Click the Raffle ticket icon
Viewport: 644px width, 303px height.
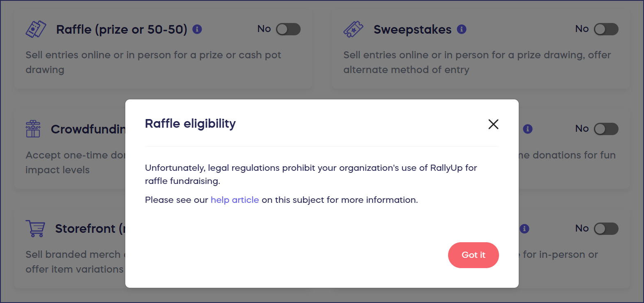pos(36,29)
